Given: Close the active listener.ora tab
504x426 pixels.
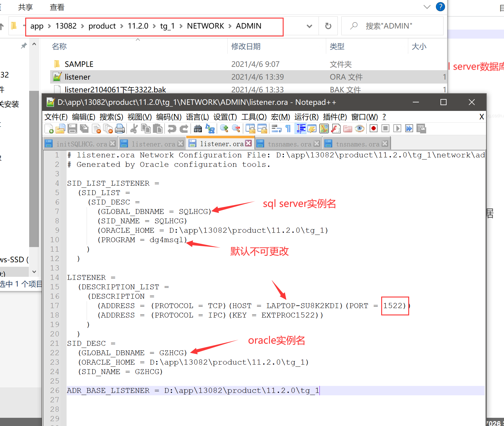Looking at the screenshot, I should (x=248, y=143).
